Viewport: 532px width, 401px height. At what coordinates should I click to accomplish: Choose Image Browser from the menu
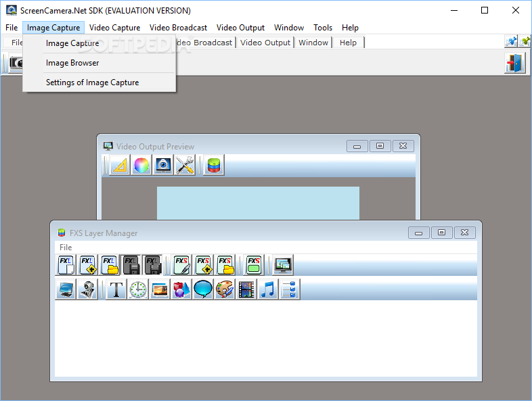click(x=99, y=63)
